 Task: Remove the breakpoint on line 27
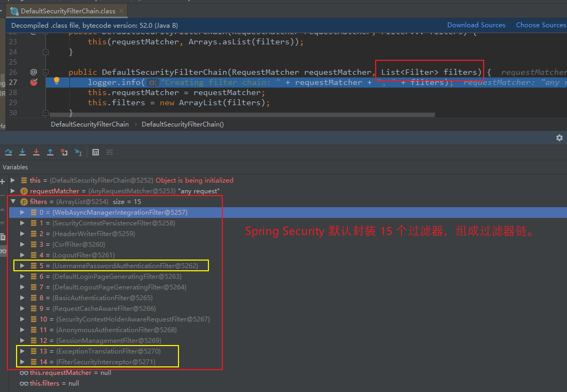34,82
